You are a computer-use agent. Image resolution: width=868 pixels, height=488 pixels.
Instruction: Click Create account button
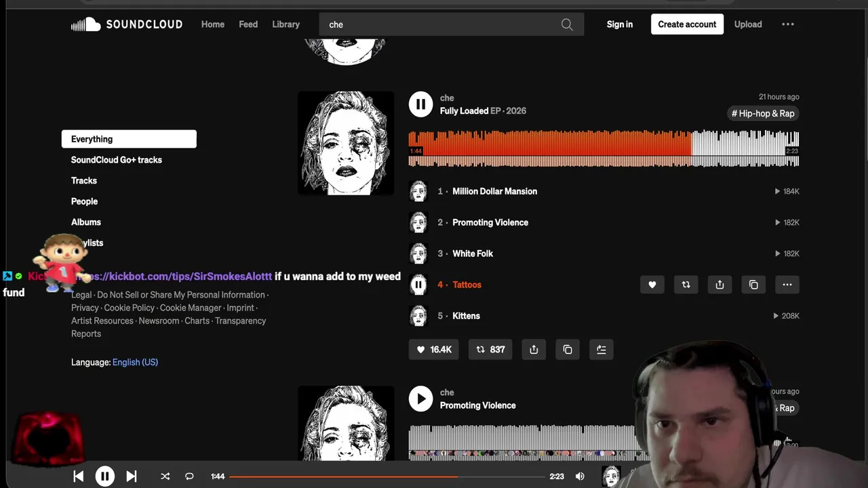(687, 24)
